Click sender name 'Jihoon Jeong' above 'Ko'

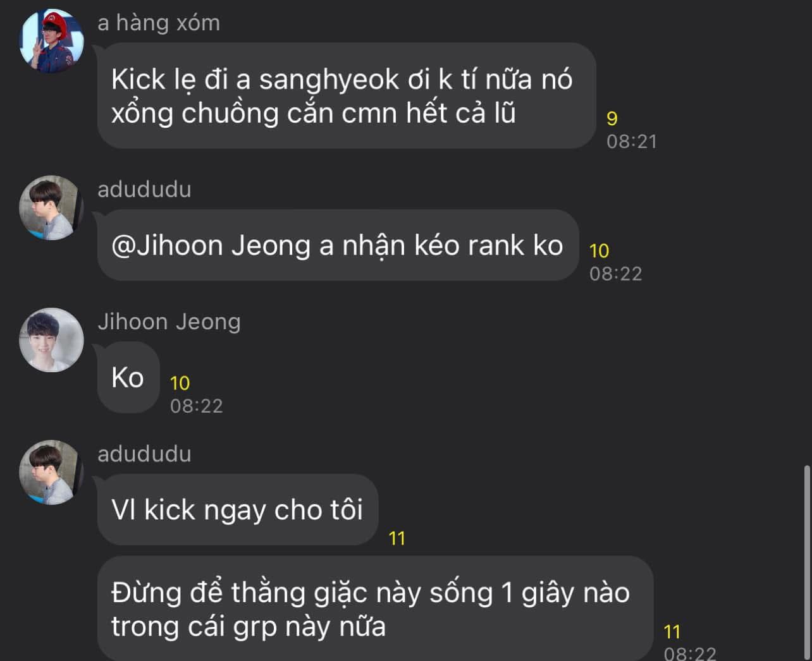169,322
